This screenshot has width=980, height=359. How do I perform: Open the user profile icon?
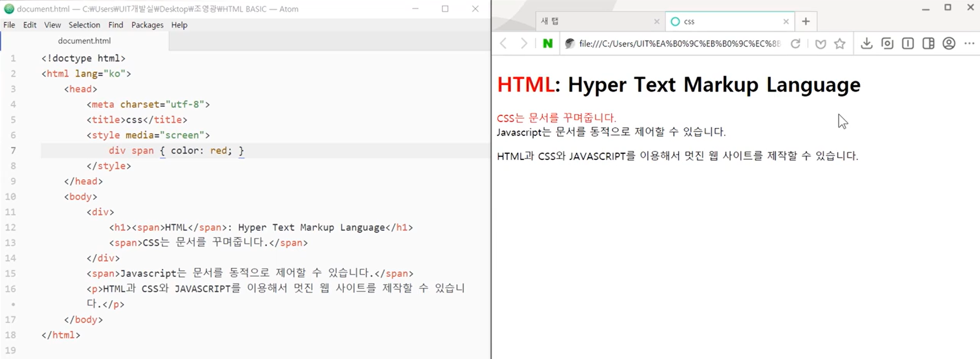(x=949, y=43)
